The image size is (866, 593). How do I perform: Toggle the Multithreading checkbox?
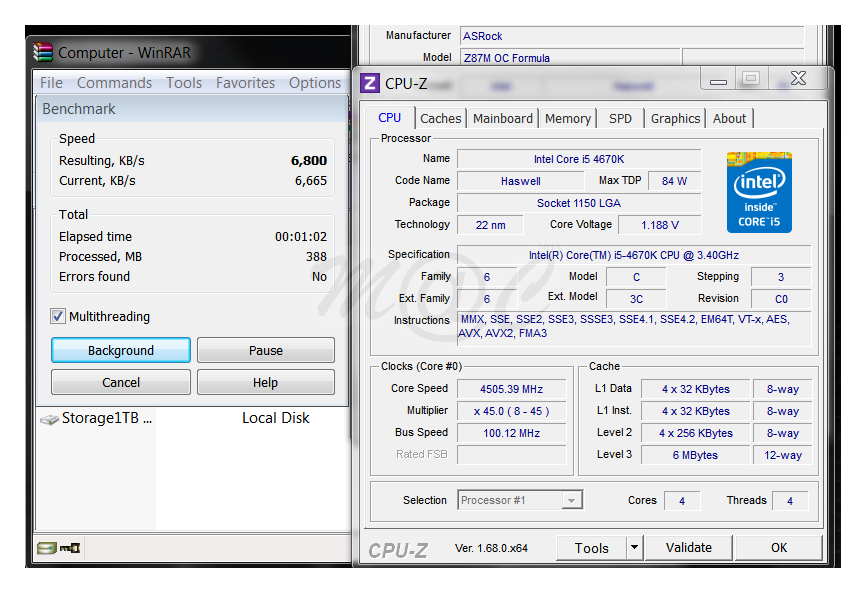coord(58,317)
